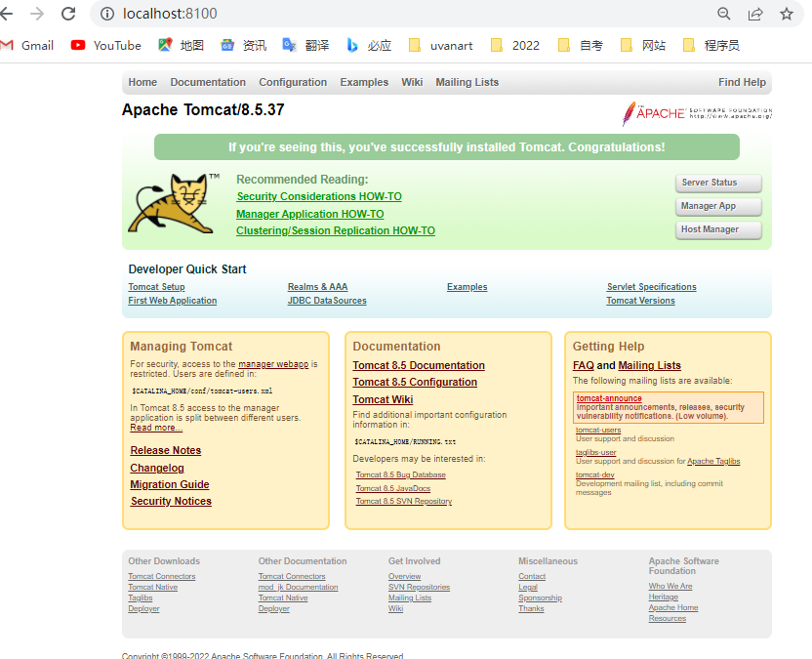The height and width of the screenshot is (659, 812).
Task: Open the tomcat-dev mailing list link
Action: tap(595, 474)
